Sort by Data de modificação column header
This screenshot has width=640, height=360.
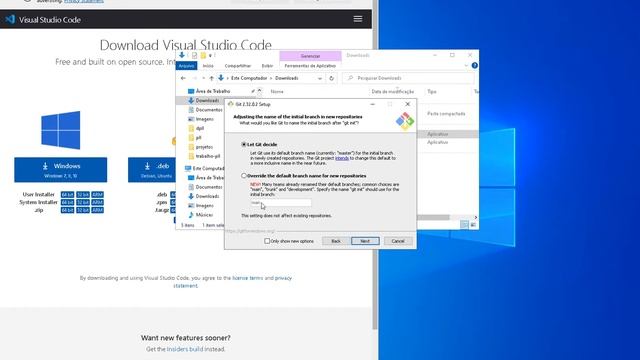click(x=393, y=91)
